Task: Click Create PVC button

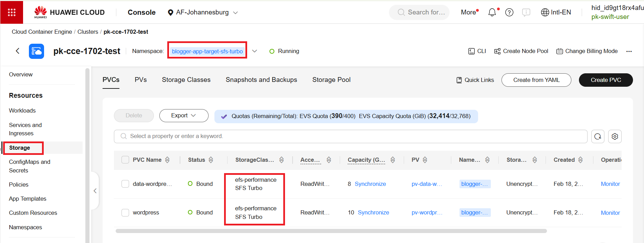Action: click(606, 80)
